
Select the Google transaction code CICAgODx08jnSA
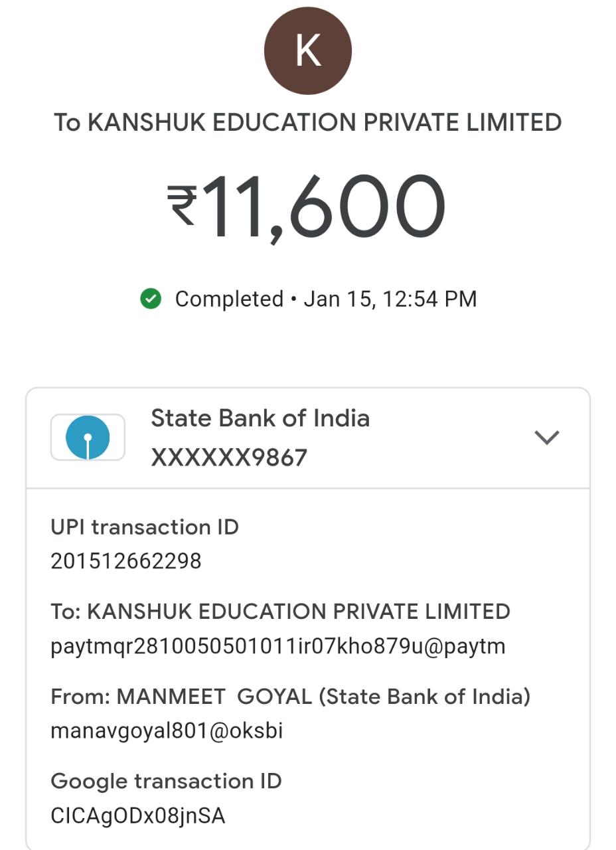pos(138,815)
